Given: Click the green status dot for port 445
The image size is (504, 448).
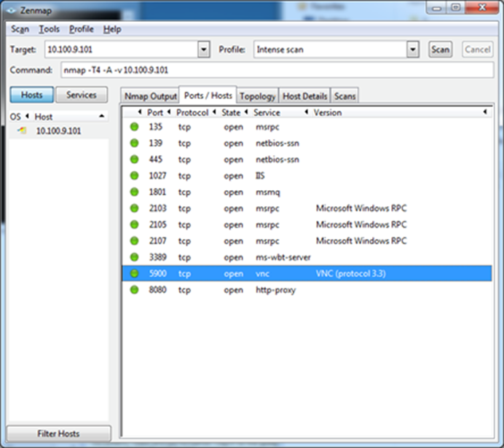Looking at the screenshot, I should 134,160.
